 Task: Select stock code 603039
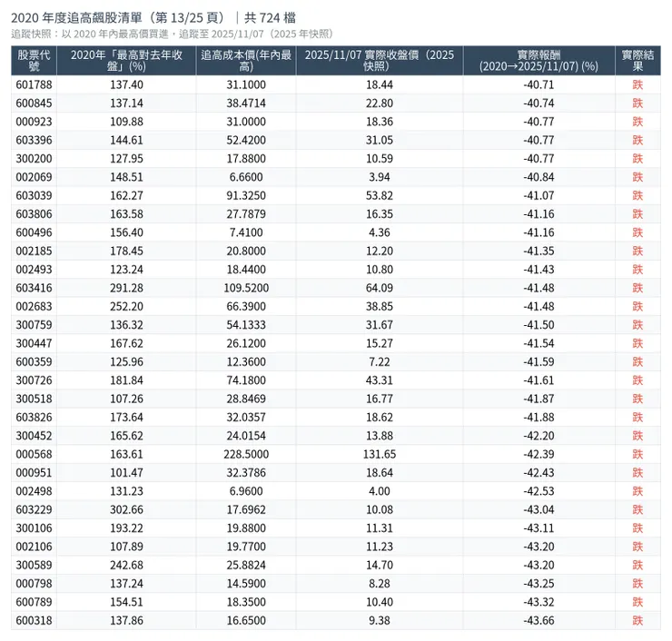[x=34, y=195]
